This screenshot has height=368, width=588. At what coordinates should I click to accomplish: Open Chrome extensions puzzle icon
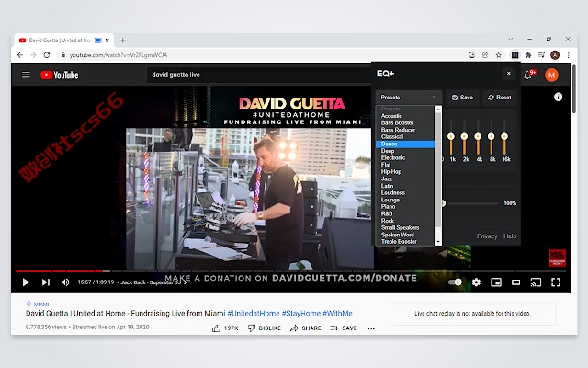point(528,55)
